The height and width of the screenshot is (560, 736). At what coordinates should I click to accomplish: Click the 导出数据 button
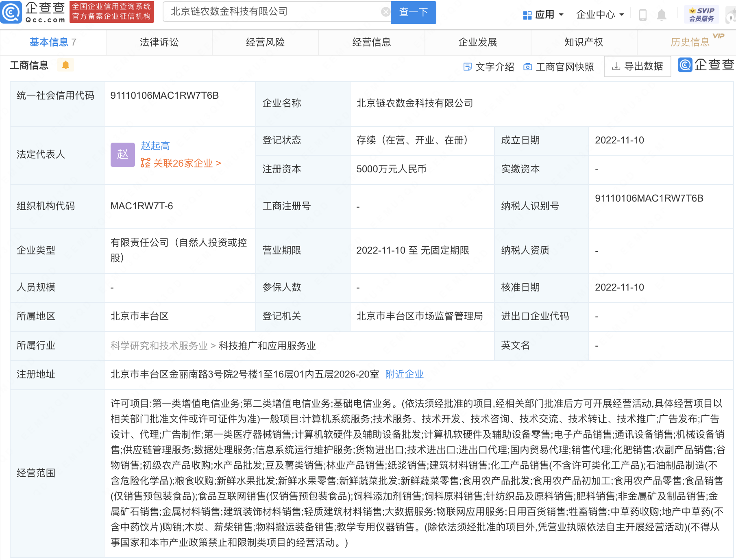click(638, 66)
